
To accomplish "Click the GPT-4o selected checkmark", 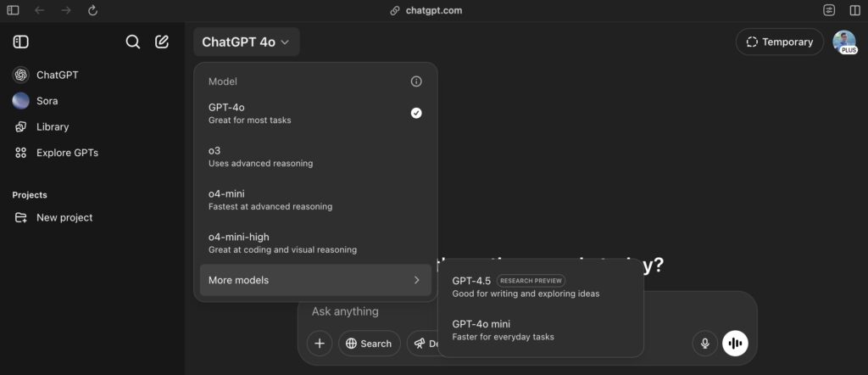I will (x=416, y=113).
